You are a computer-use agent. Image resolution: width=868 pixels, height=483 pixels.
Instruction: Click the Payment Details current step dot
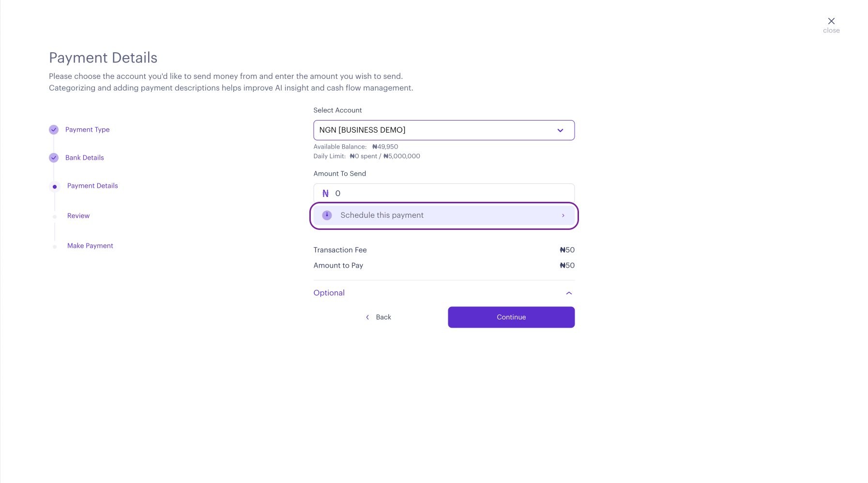click(x=55, y=186)
